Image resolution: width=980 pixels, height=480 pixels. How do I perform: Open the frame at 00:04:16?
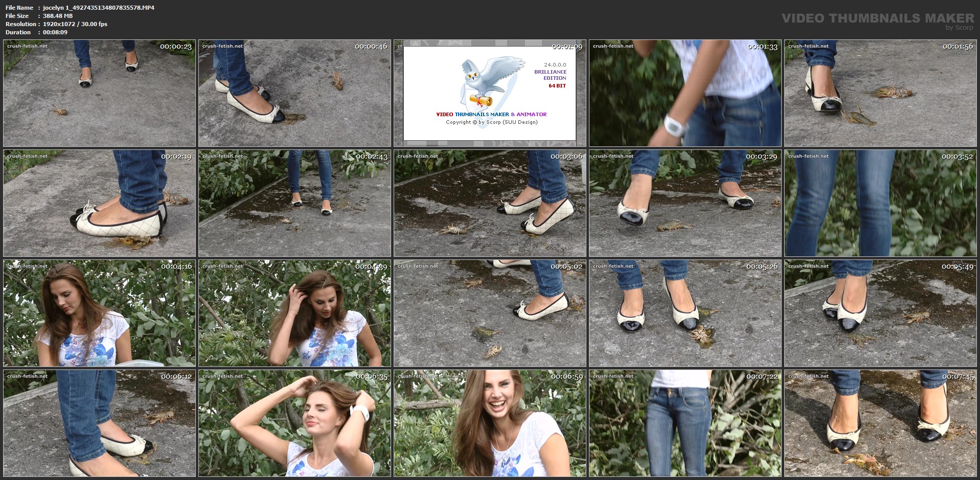pyautogui.click(x=100, y=313)
